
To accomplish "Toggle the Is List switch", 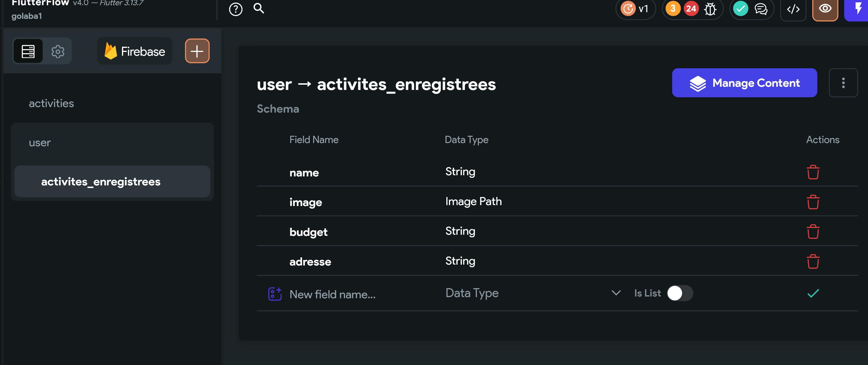I will [679, 293].
